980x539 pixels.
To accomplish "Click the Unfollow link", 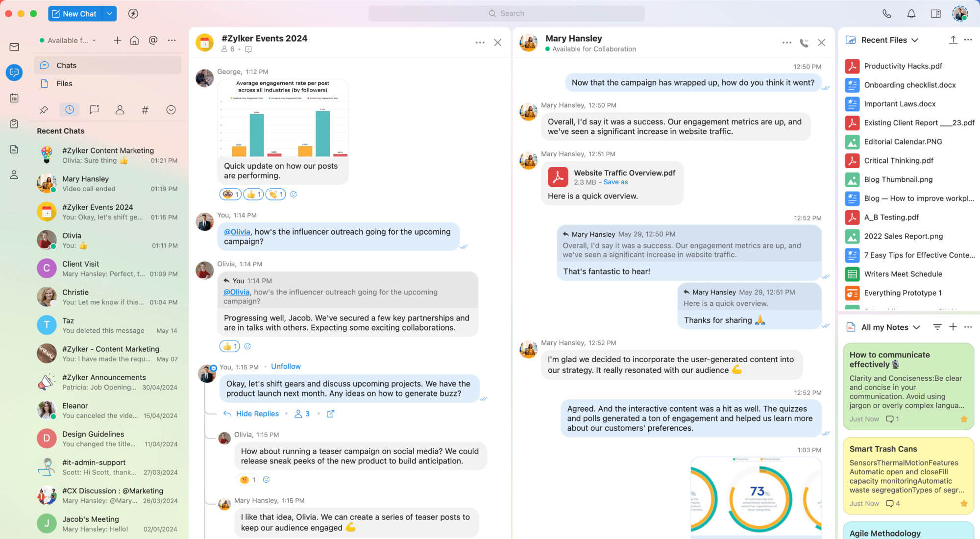I will 286,367.
